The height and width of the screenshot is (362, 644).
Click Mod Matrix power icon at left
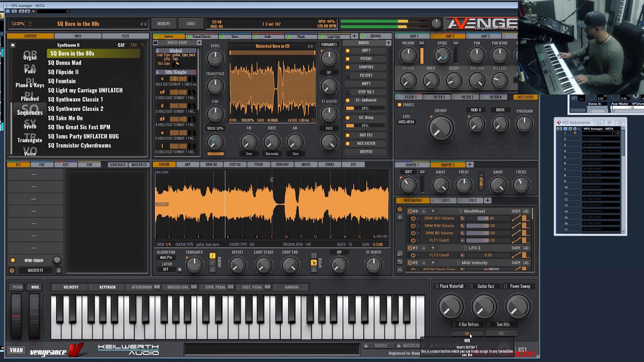399,210
